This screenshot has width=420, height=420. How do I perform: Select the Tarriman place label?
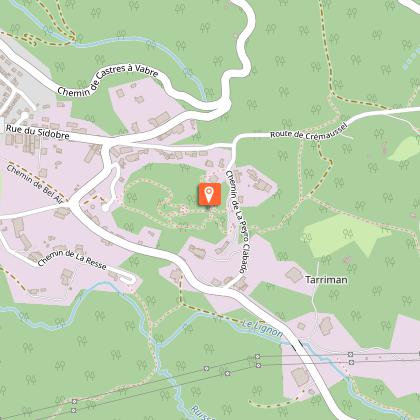[326, 280]
